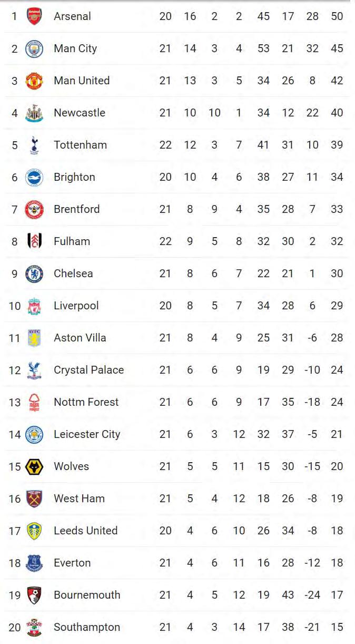This screenshot has height=644, width=355.
Task: Open the Aston Villa team link
Action: 80,338
